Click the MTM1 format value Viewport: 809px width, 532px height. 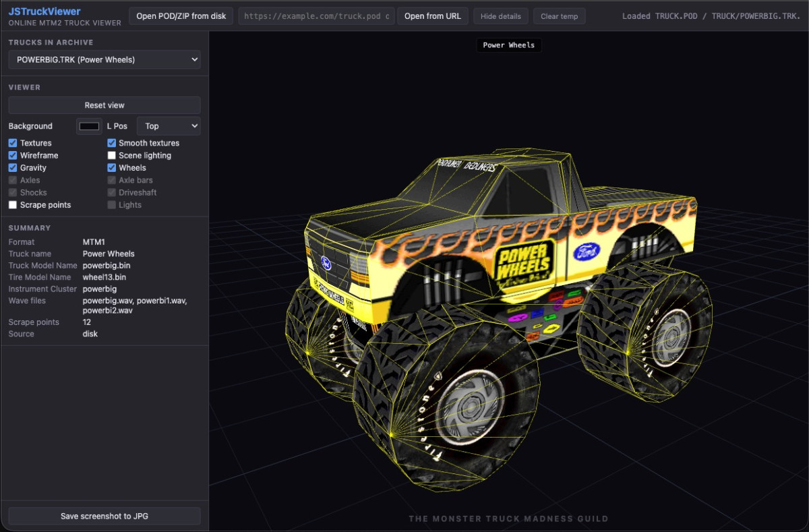[x=94, y=242]
